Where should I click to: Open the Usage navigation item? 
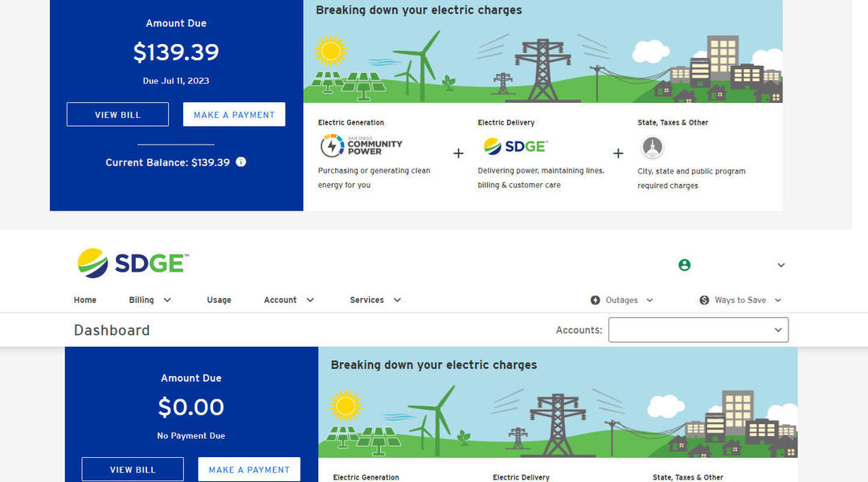219,300
